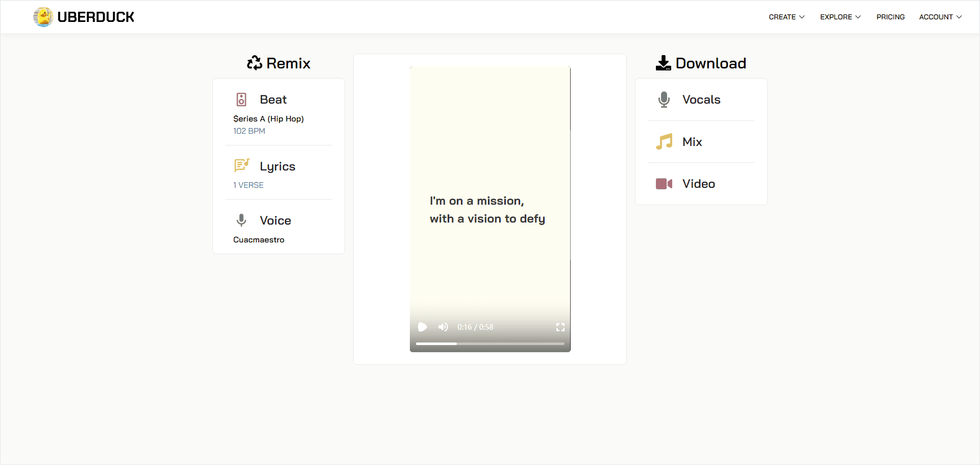Expand the CREATE dropdown menu
The width and height of the screenshot is (980, 465).
[787, 17]
